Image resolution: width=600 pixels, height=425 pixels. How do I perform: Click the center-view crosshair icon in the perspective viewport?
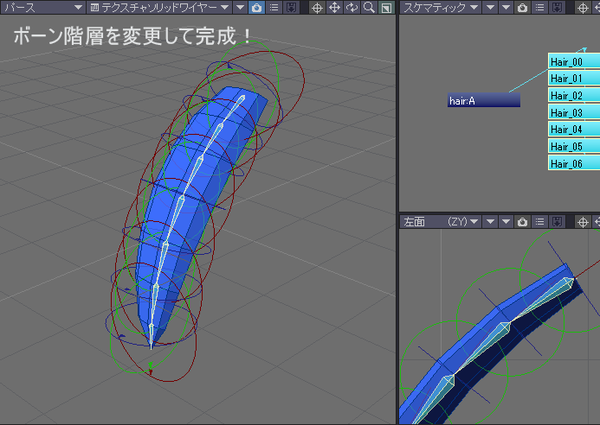pos(317,8)
